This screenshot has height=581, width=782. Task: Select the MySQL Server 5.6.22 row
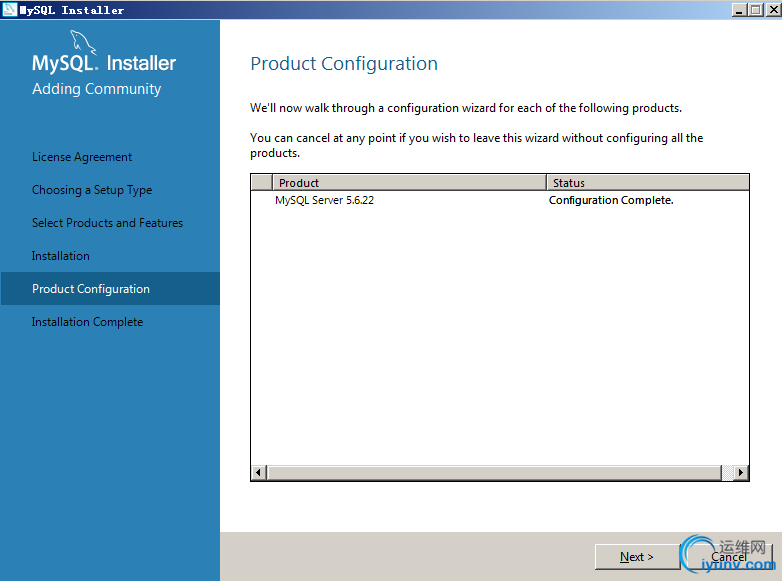499,200
